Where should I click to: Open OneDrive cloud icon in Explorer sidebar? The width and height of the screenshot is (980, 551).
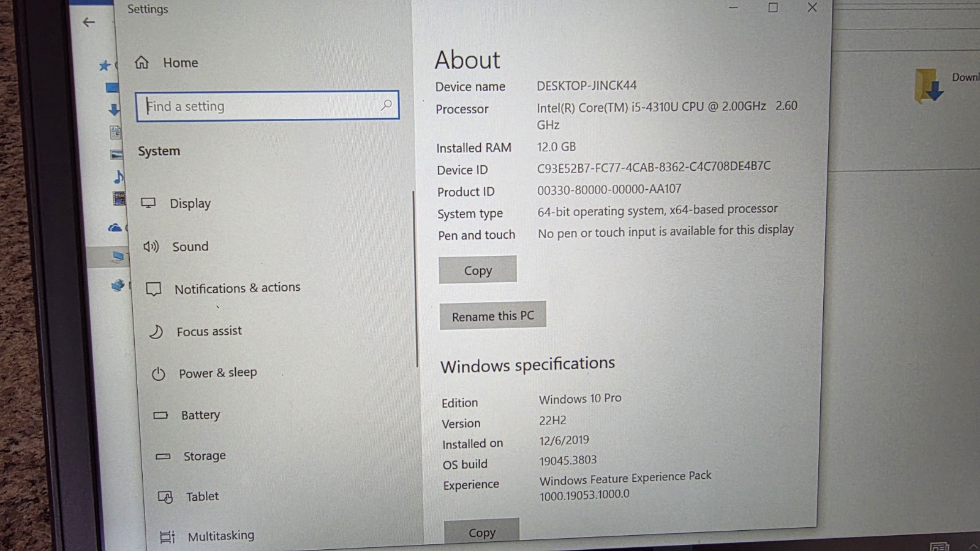tap(115, 228)
